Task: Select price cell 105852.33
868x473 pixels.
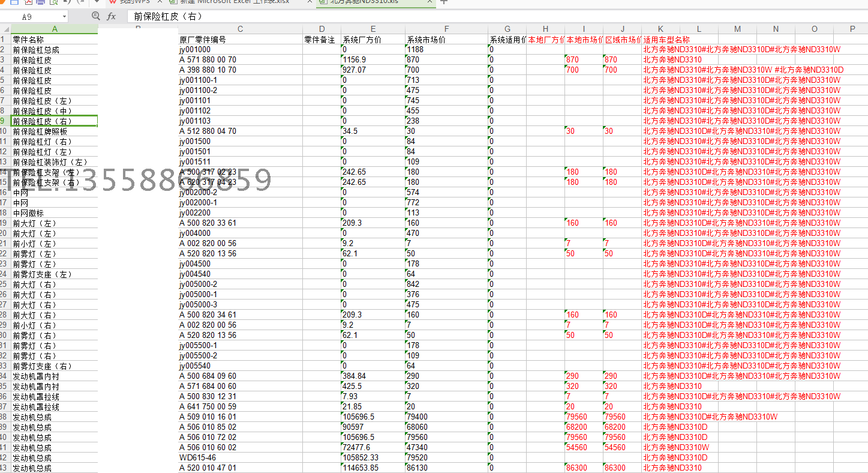Action: pos(373,458)
